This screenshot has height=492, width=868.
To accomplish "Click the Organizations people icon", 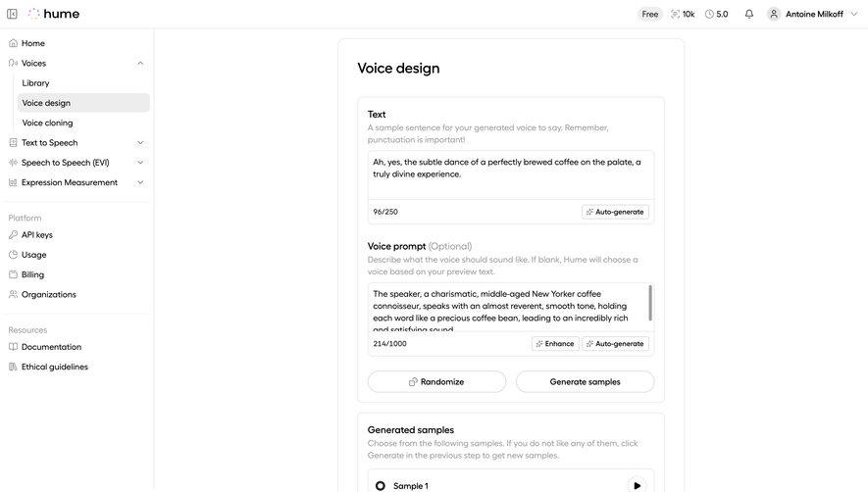I will pyautogui.click(x=14, y=294).
